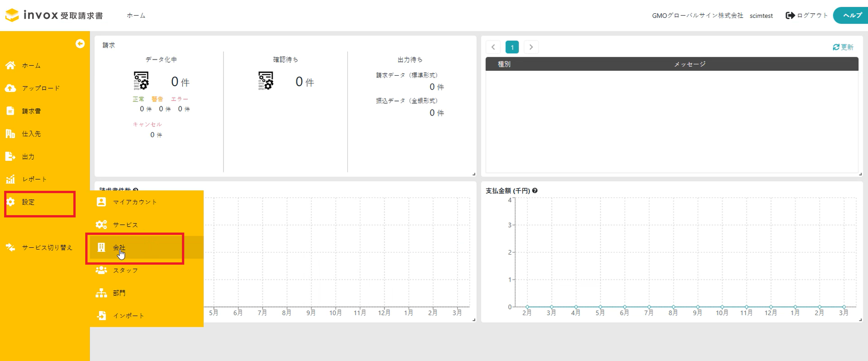Go to the previous messages page
This screenshot has width=868, height=361.
pos(493,47)
